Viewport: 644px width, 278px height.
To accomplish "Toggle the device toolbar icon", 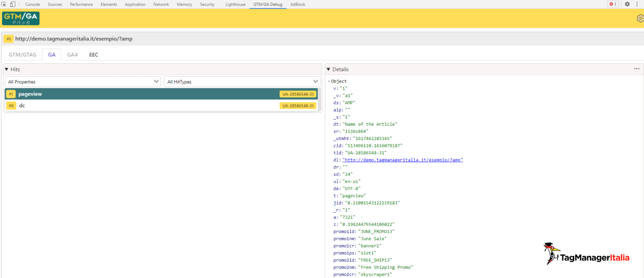I will (x=13, y=4).
